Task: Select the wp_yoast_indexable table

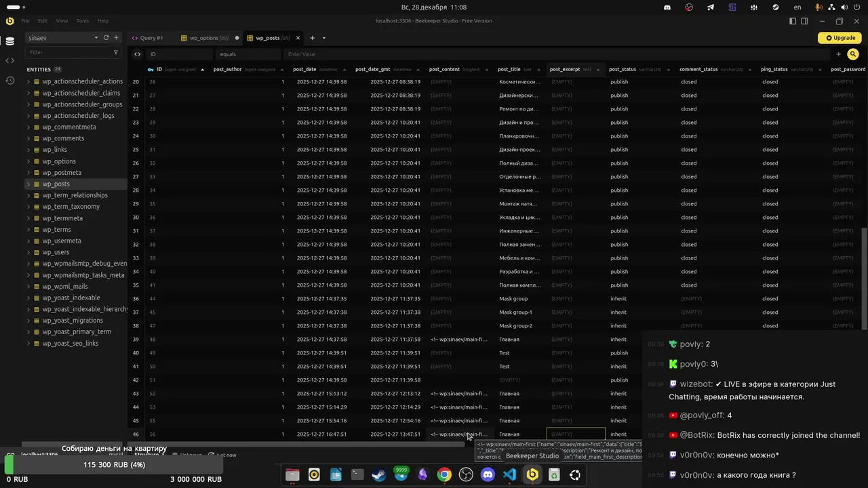Action: [x=71, y=298]
